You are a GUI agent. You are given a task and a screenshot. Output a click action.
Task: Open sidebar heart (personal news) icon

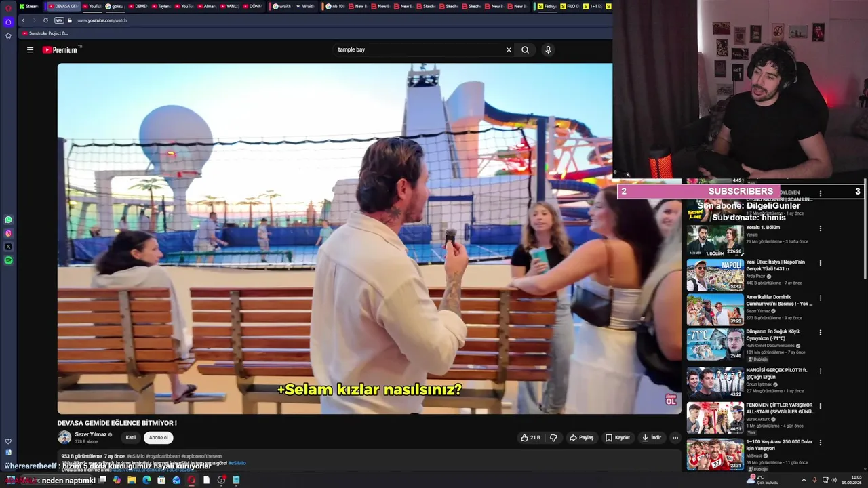point(8,441)
